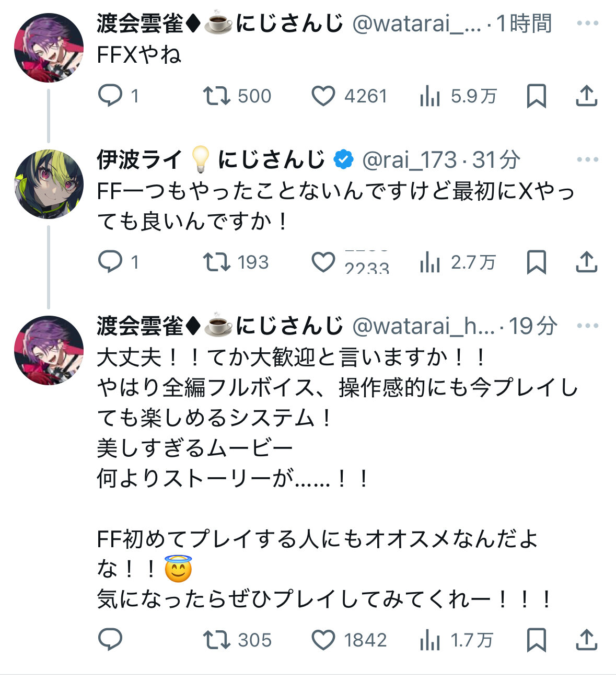Retweet the FFXやね tweet
Screen dimensions: 616x681
click(216, 96)
